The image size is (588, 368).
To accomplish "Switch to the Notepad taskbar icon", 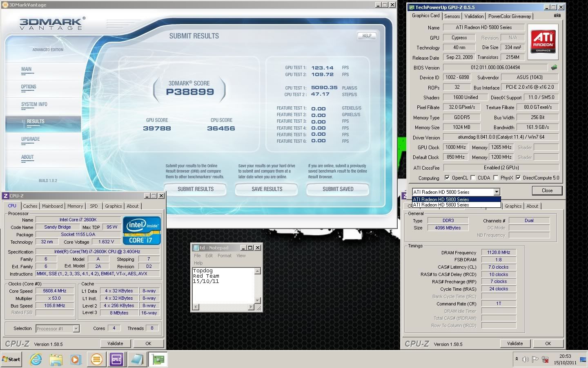I will click(x=137, y=359).
